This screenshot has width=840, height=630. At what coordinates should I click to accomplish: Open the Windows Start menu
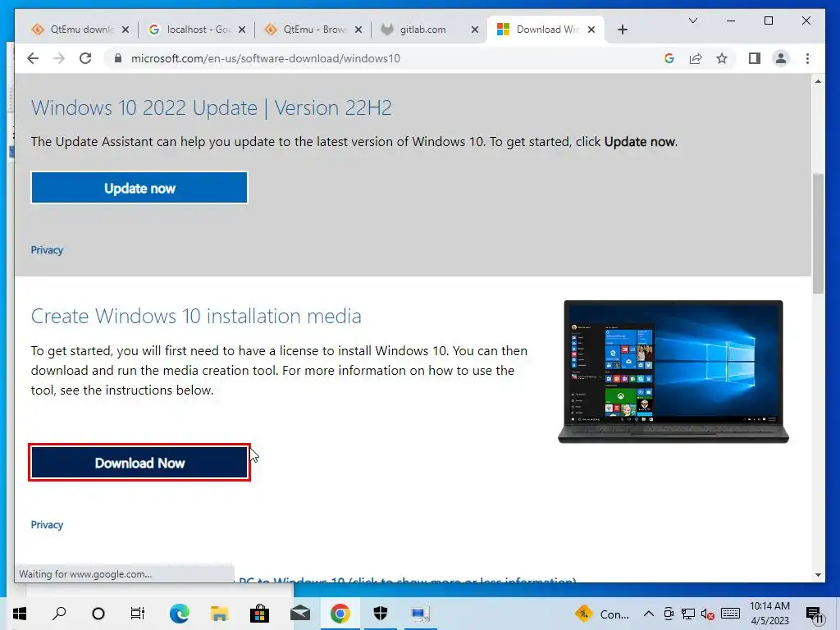[x=20, y=614]
